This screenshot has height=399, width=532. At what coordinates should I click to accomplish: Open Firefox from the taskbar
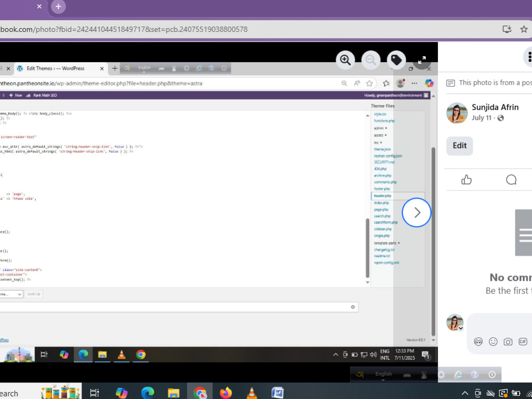click(226, 393)
